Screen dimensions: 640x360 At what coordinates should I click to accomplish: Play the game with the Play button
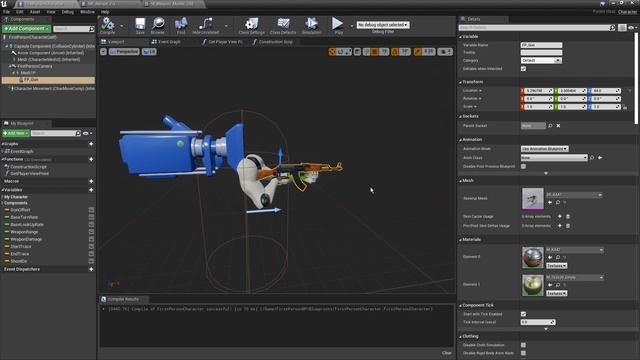tap(338, 25)
